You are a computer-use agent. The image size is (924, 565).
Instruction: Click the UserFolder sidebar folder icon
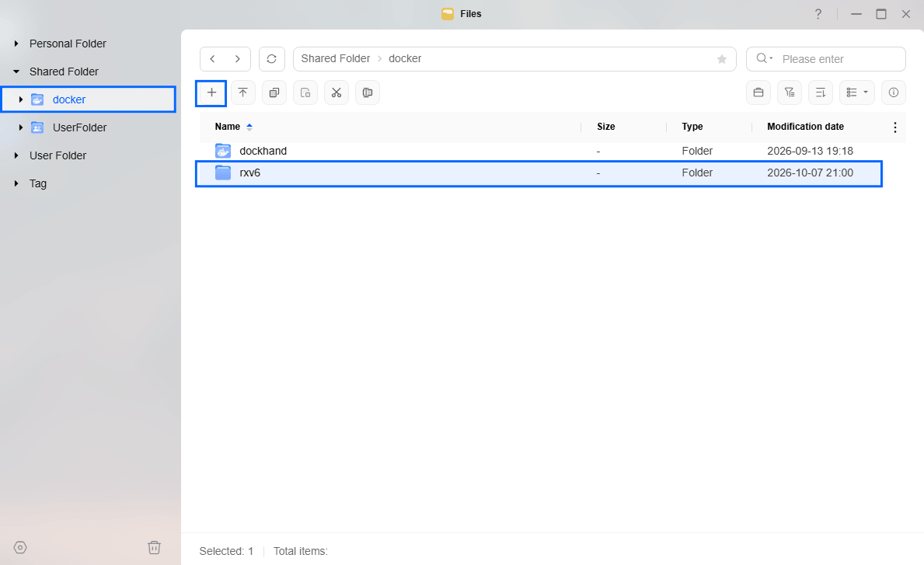[x=37, y=127]
